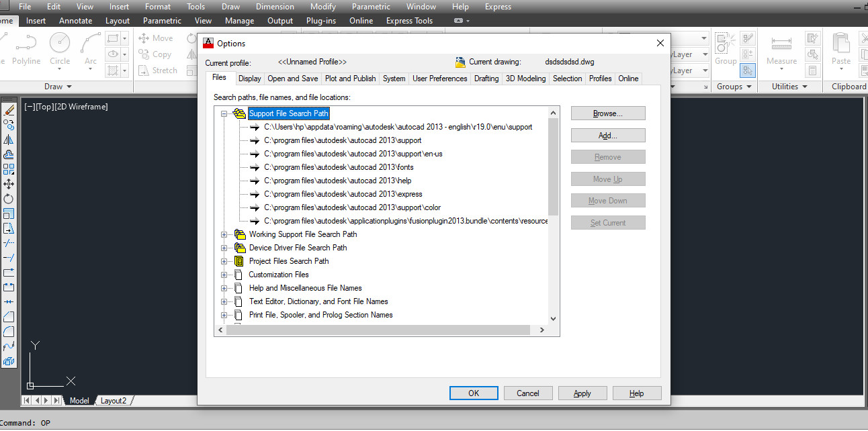Collapse the Support File Search Path node
The image size is (868, 431).
[x=224, y=114]
